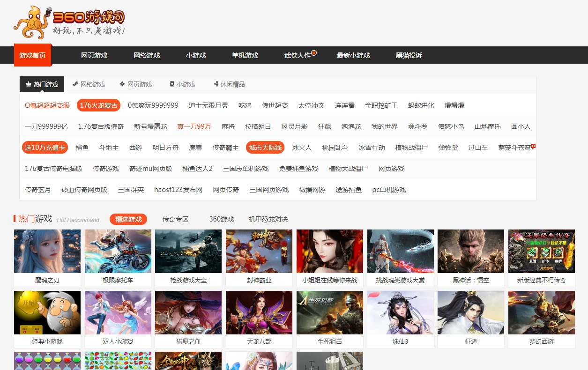Viewport: 588px width, 370px height.
Task: Click the 诛仙3 game thumbnail
Action: click(x=400, y=313)
